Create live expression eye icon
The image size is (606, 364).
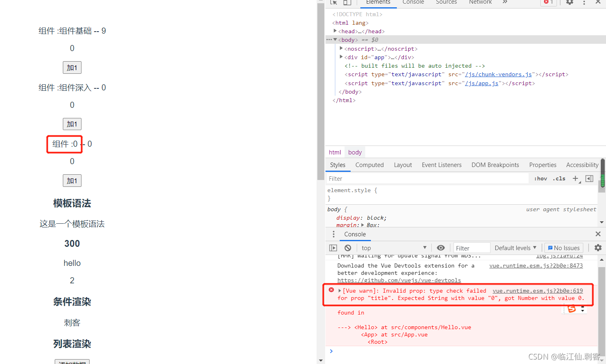tap(441, 248)
